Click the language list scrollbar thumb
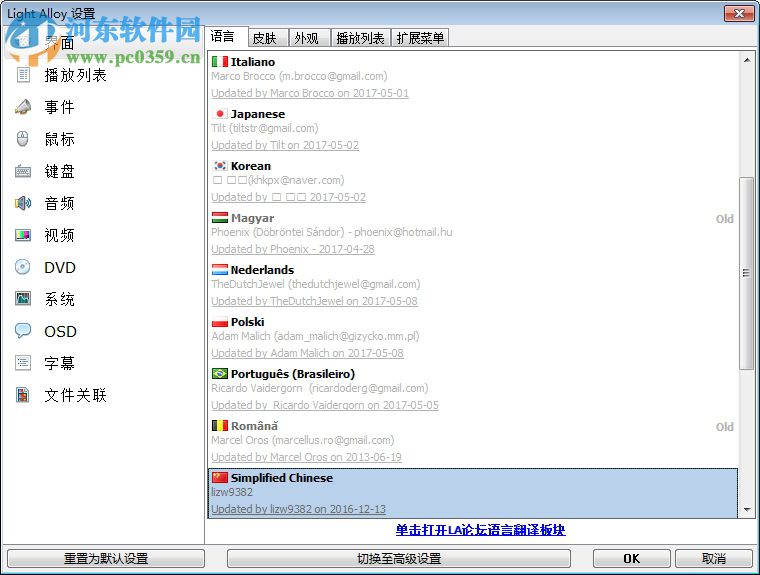Image resolution: width=760 pixels, height=575 pixels. click(747, 273)
